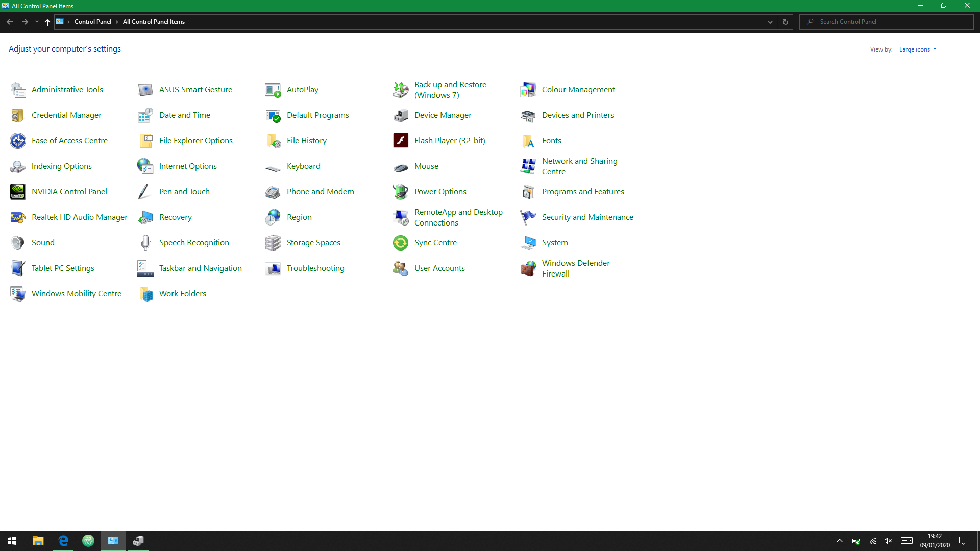980x551 pixels.
Task: Open the Action Centre notifications icon
Action: [963, 541]
